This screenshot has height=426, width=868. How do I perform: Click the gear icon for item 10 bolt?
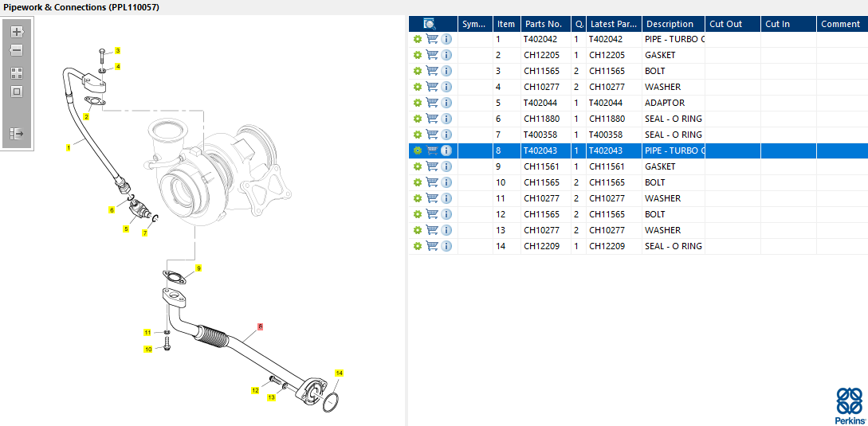[418, 182]
